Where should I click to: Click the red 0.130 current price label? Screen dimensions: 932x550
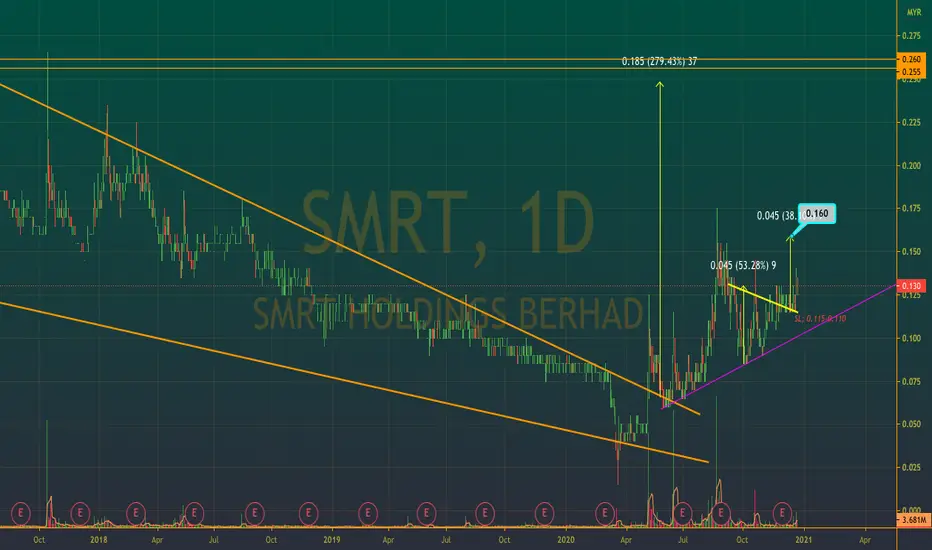click(911, 286)
